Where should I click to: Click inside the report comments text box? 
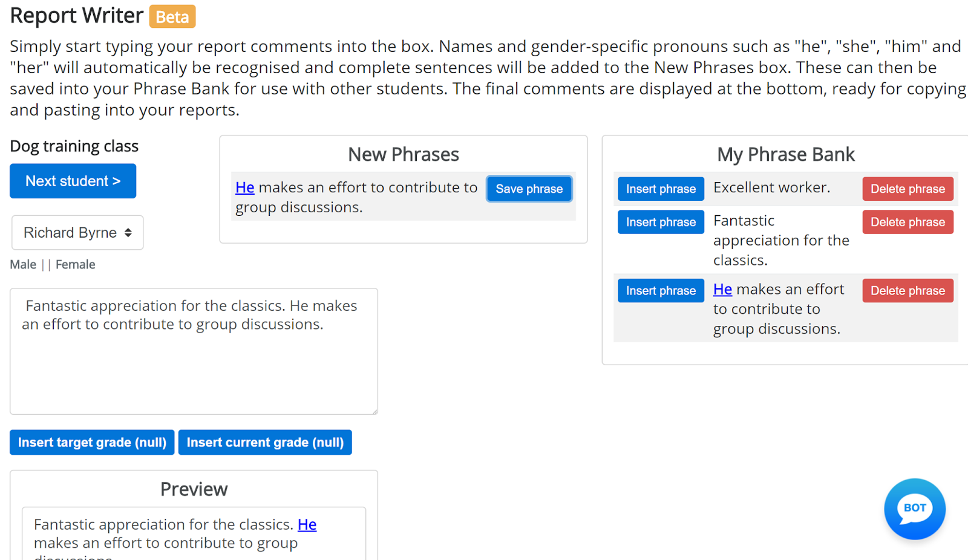194,369
